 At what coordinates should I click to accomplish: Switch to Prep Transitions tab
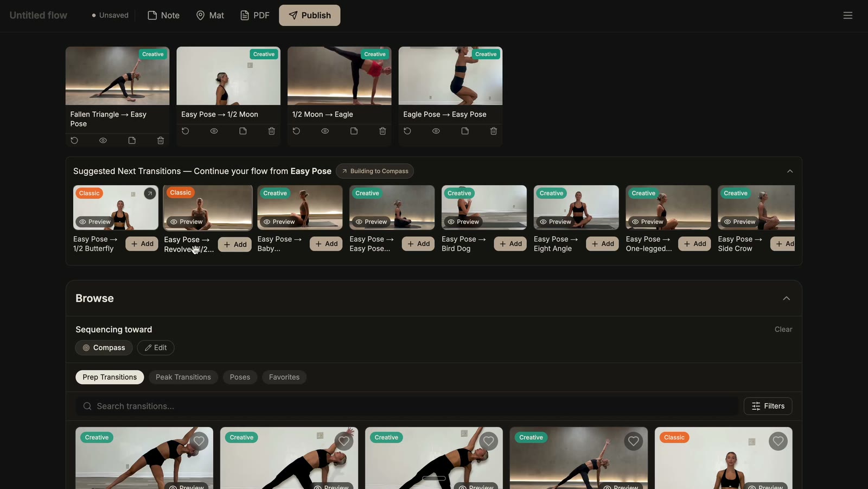coord(110,377)
